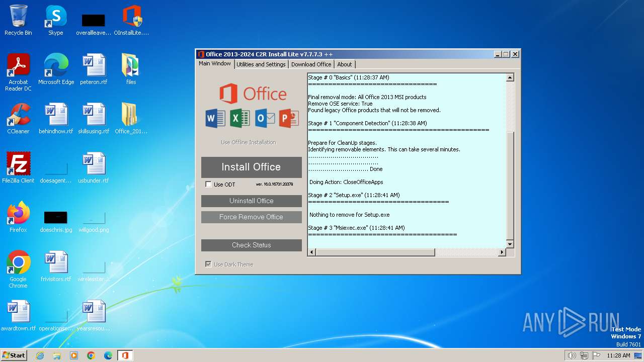Screen dimensions: 644x362
Task: Open peteron.rtf document on desktop
Action: coord(94,69)
